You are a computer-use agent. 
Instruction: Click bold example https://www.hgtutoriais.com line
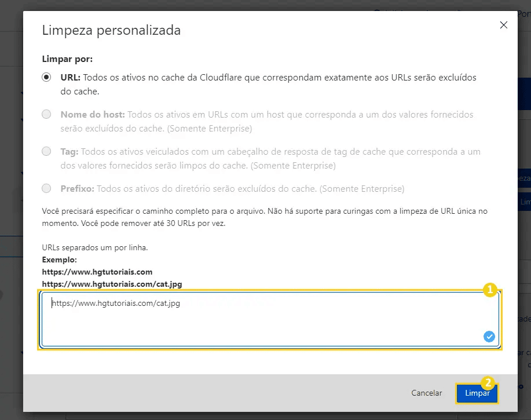[x=97, y=271]
